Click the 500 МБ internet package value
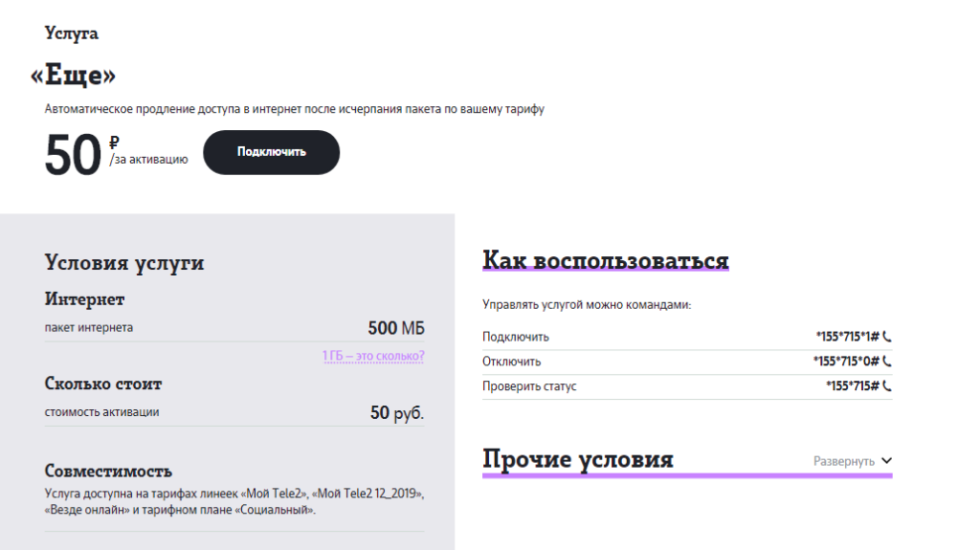The width and height of the screenshot is (980, 550). coord(395,328)
